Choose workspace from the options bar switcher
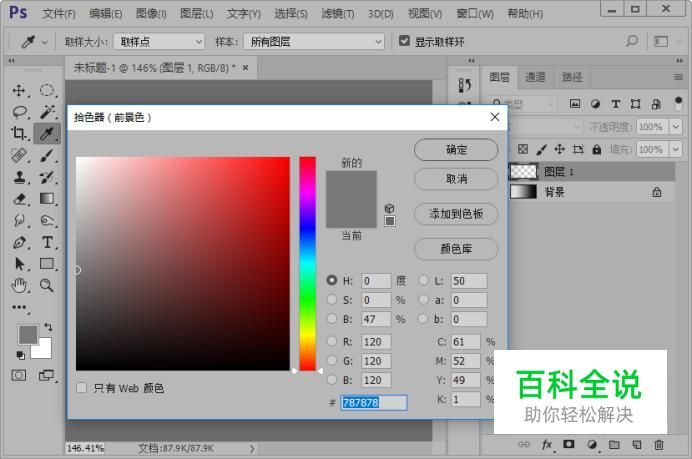 661,41
